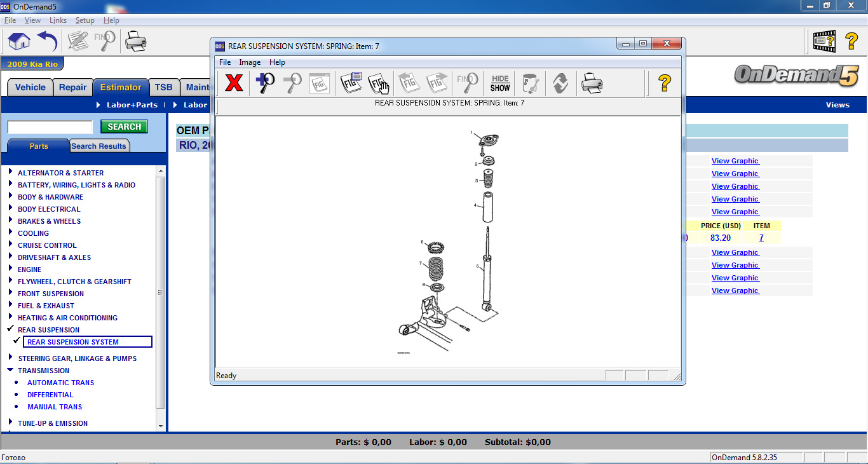868x464 pixels.
Task: Click the notes pencil icon in main toolbar
Action: pyautogui.click(x=78, y=41)
